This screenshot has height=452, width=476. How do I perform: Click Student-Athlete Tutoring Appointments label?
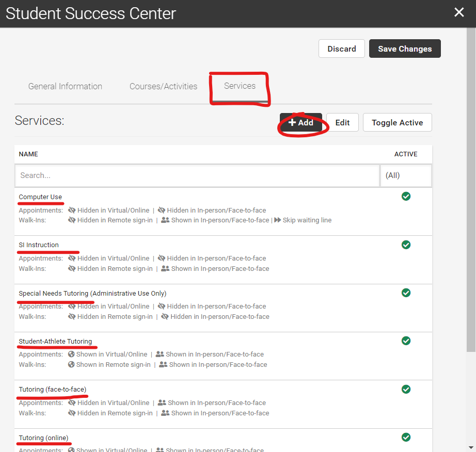41,354
